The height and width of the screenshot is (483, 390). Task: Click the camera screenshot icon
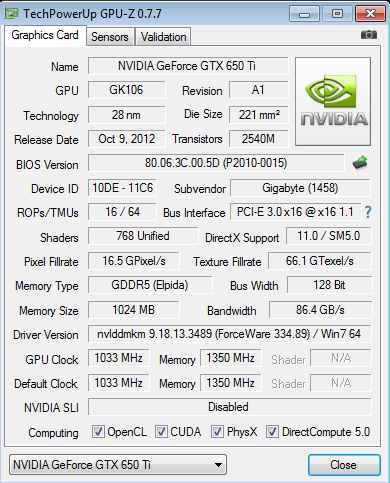[369, 35]
